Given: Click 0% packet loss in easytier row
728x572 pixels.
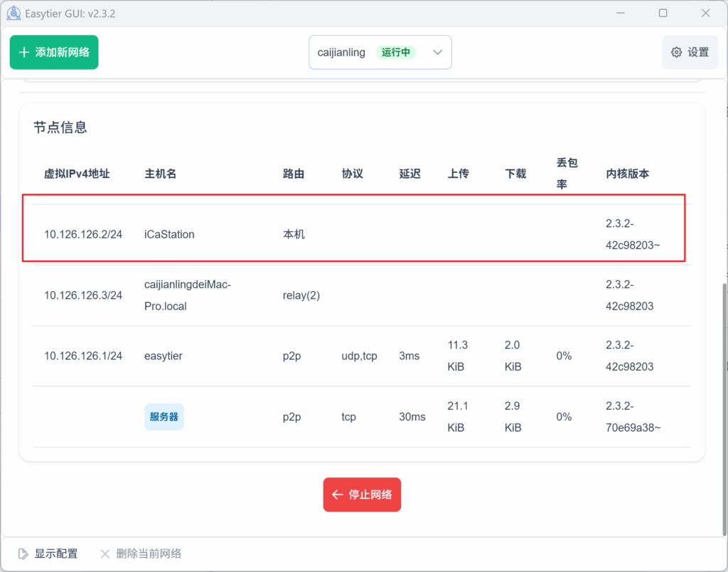Looking at the screenshot, I should point(564,356).
